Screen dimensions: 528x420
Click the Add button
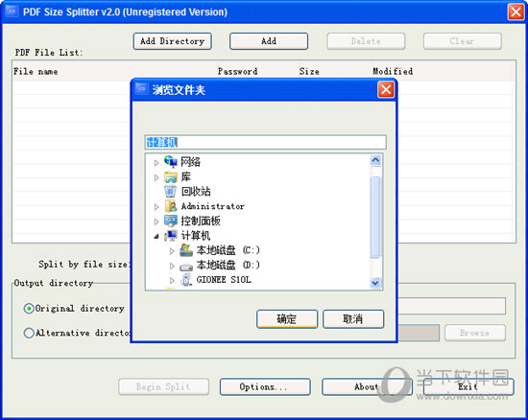[x=269, y=41]
